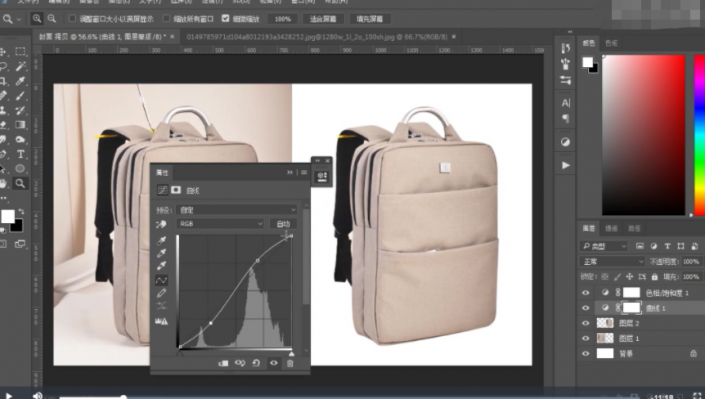
Task: Toggle the scrubby zoom checkbox
Action: [226, 18]
